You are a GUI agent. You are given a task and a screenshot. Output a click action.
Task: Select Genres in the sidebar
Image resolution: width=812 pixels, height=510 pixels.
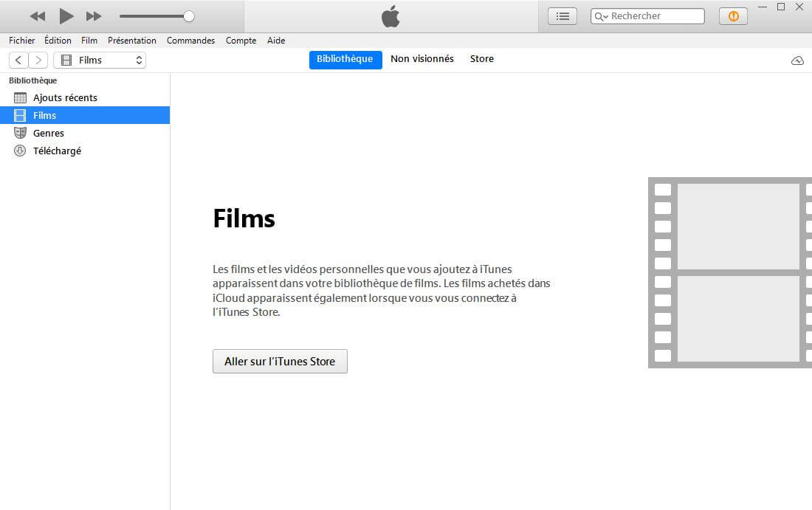coord(85,133)
